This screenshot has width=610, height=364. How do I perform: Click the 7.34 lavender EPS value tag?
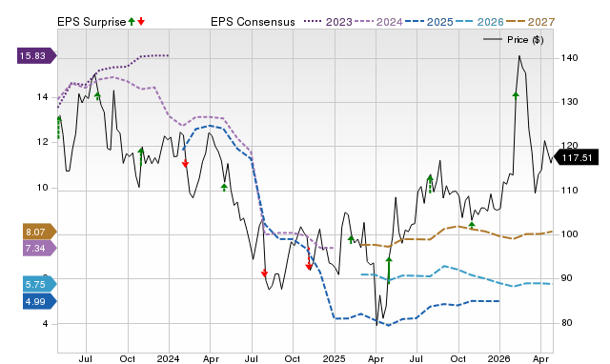[40, 248]
